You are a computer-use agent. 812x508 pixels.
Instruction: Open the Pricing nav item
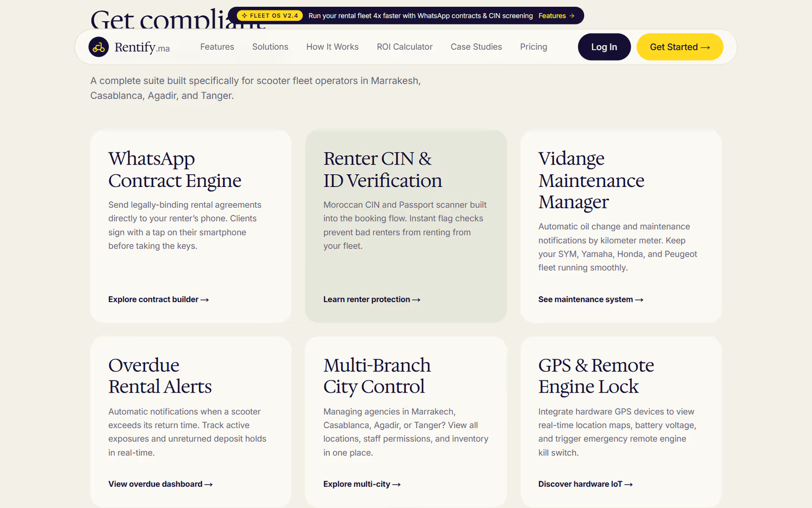[533, 47]
